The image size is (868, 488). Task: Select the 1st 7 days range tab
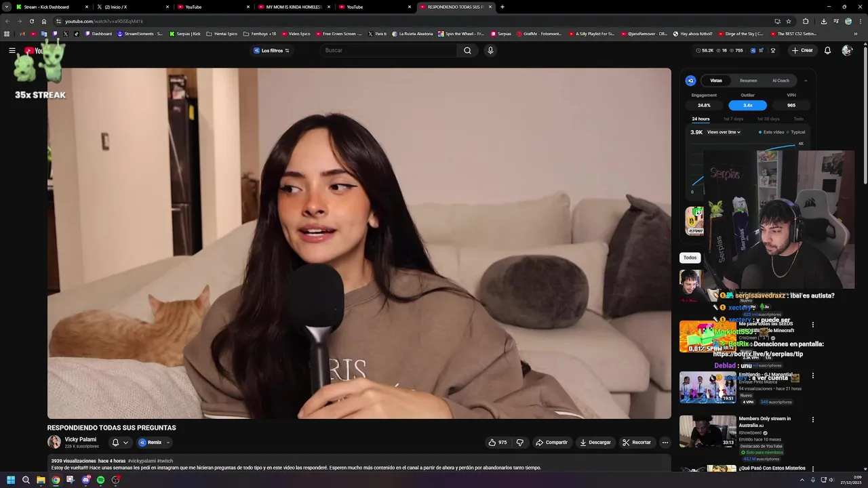click(x=733, y=119)
